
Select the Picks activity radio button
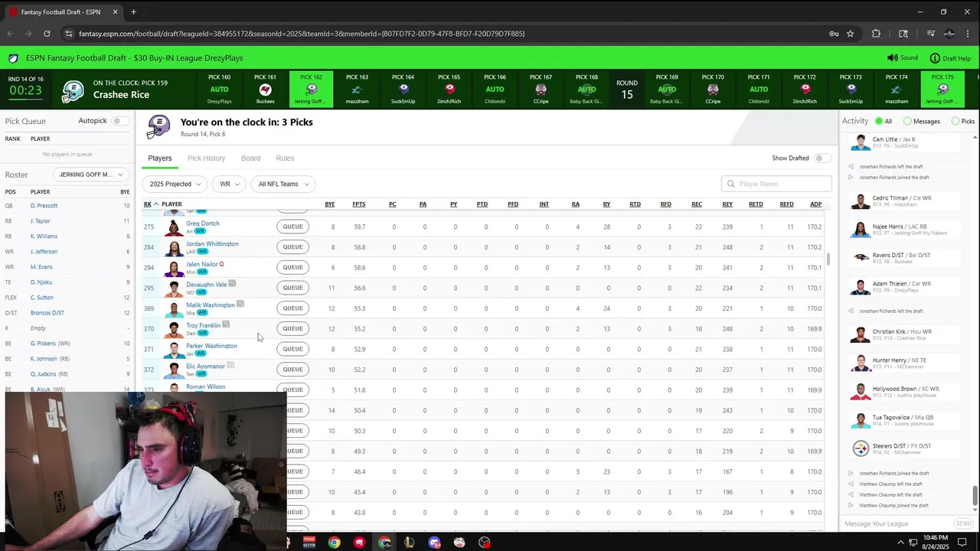pyautogui.click(x=955, y=121)
